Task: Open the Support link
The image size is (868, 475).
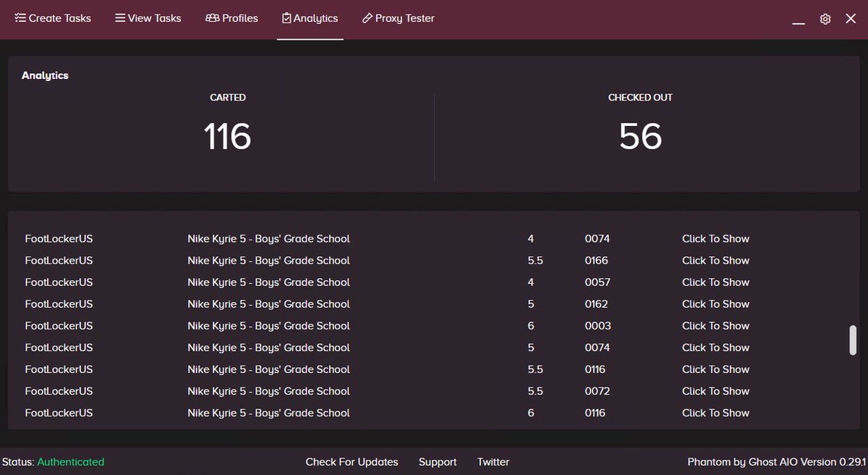Action: [438, 462]
